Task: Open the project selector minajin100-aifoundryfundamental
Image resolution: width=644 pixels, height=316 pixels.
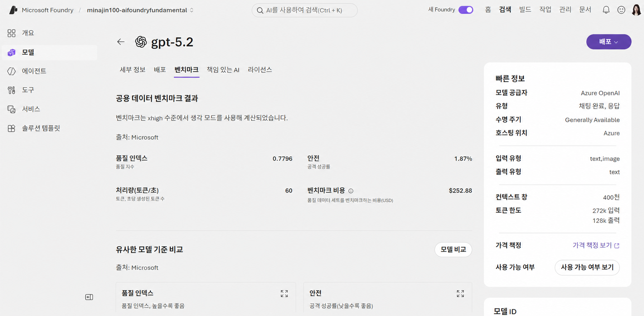Action: click(x=140, y=10)
